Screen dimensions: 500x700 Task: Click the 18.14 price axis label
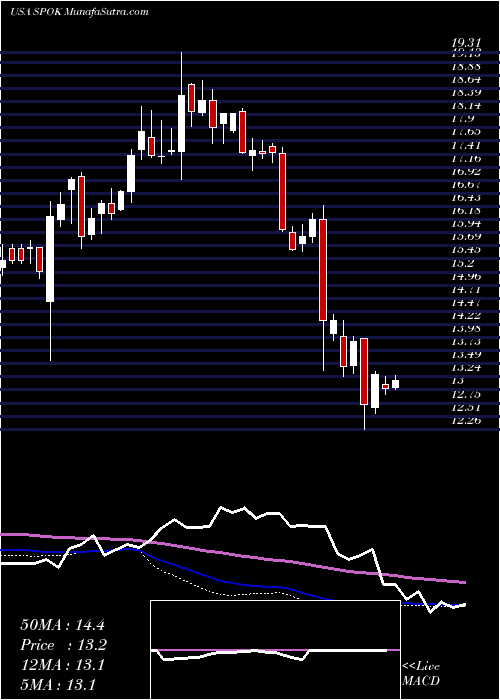(x=466, y=106)
